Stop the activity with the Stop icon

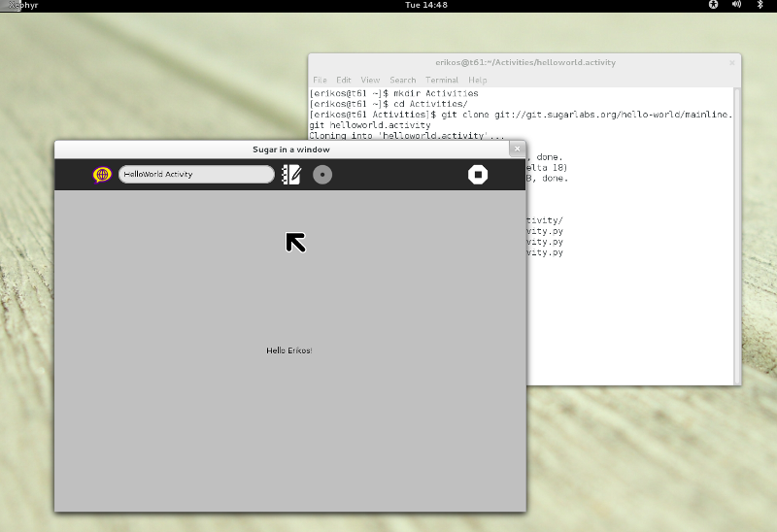pyautogui.click(x=478, y=175)
